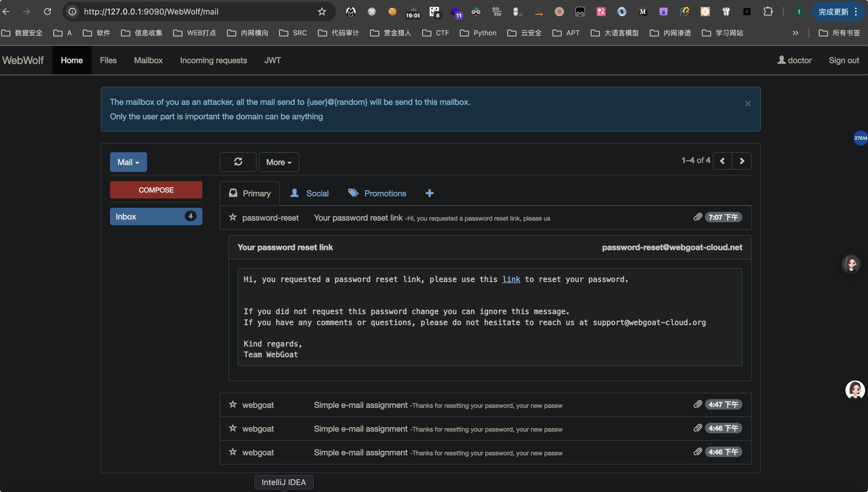The width and height of the screenshot is (868, 492).
Task: Click the 4:47 下午 time badge
Action: (723, 405)
